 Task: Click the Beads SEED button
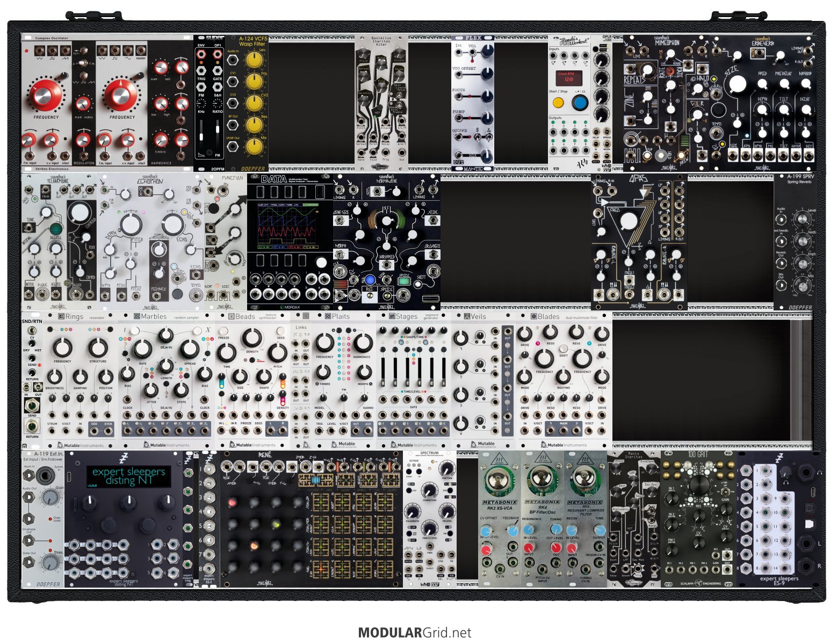pyautogui.click(x=280, y=331)
